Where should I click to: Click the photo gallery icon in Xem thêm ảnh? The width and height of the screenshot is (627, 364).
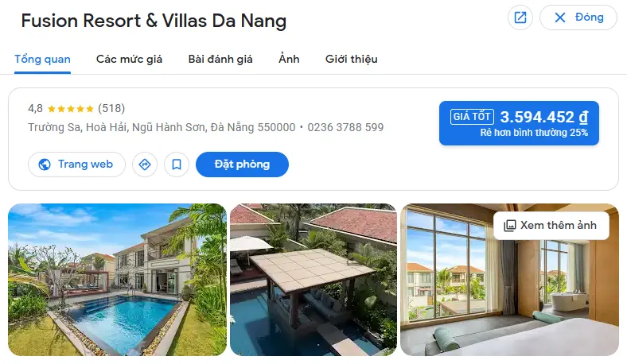[x=510, y=226]
